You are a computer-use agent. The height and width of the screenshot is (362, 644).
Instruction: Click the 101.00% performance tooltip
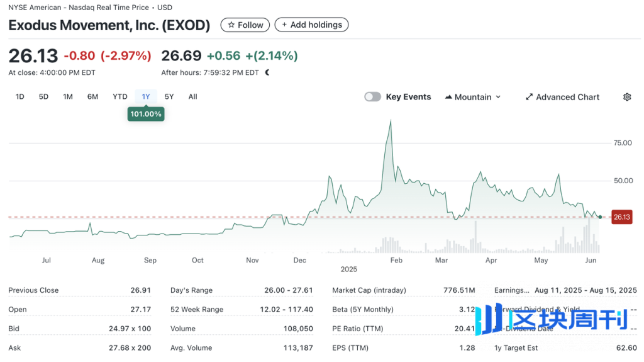tap(146, 114)
